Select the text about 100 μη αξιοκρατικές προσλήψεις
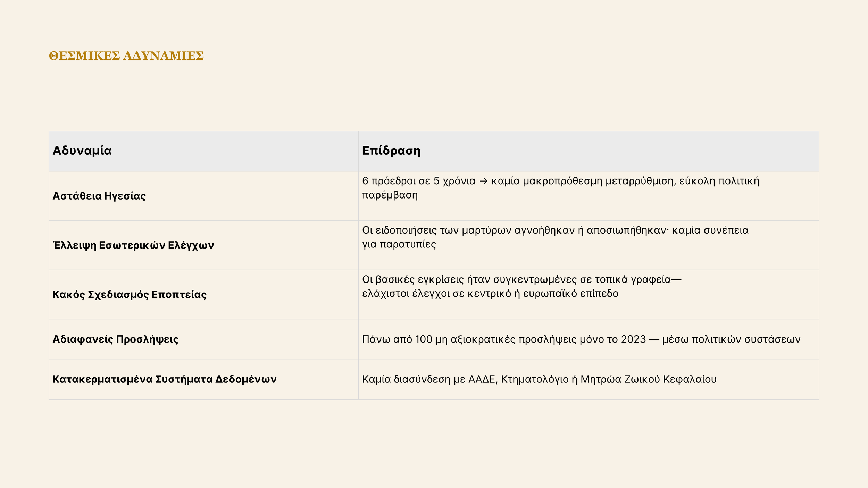 point(581,339)
